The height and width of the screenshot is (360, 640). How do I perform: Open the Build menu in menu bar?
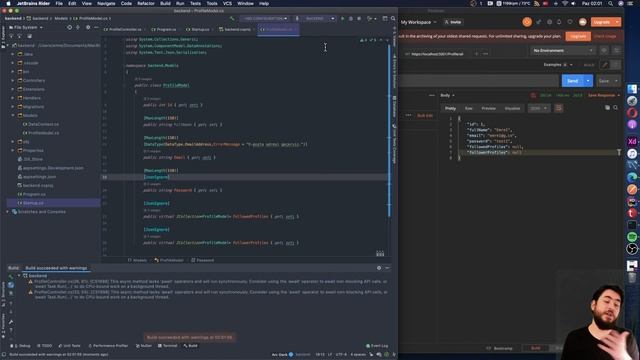(x=165, y=3)
